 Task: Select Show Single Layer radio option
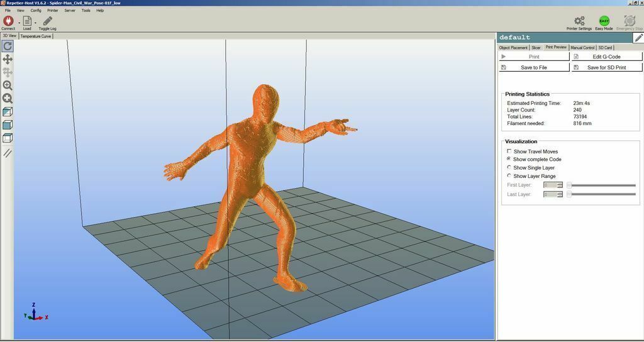[x=509, y=167]
